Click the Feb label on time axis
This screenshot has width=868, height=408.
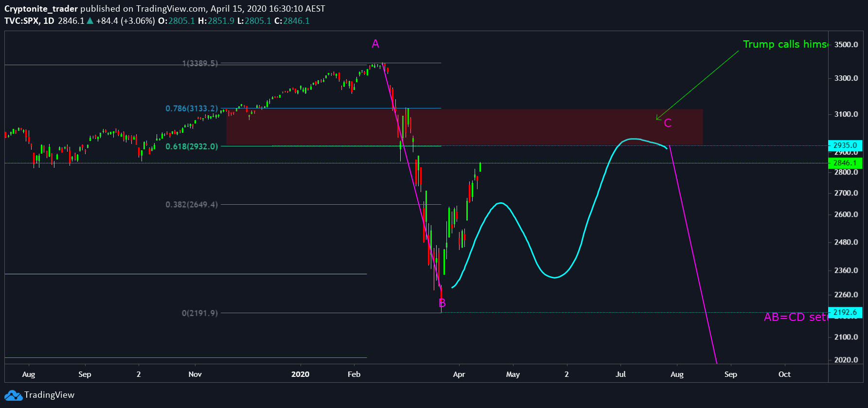point(354,374)
